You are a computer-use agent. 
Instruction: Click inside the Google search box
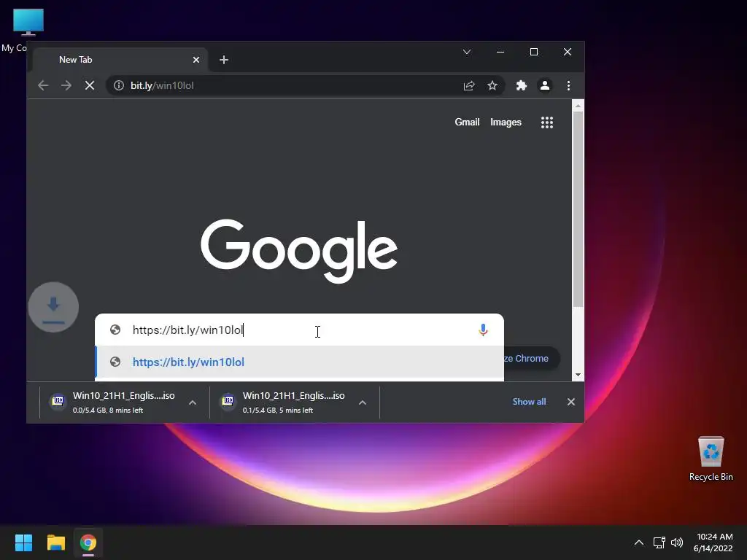click(300, 330)
